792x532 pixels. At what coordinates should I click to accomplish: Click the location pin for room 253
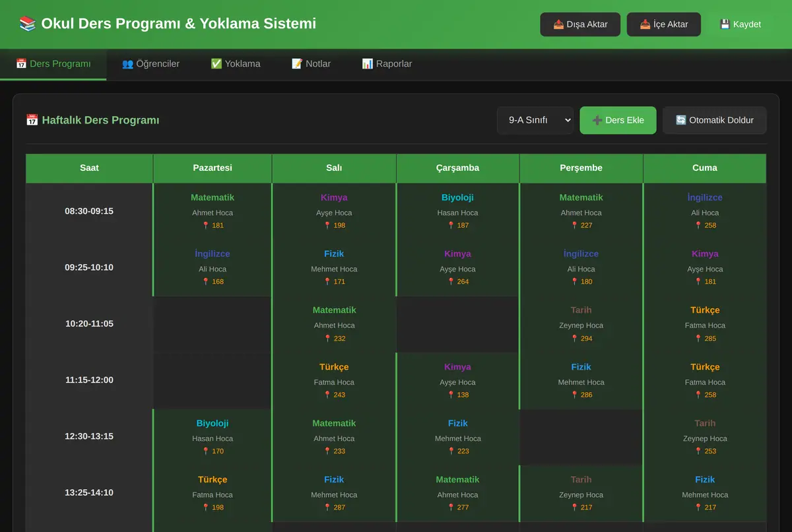coord(698,451)
